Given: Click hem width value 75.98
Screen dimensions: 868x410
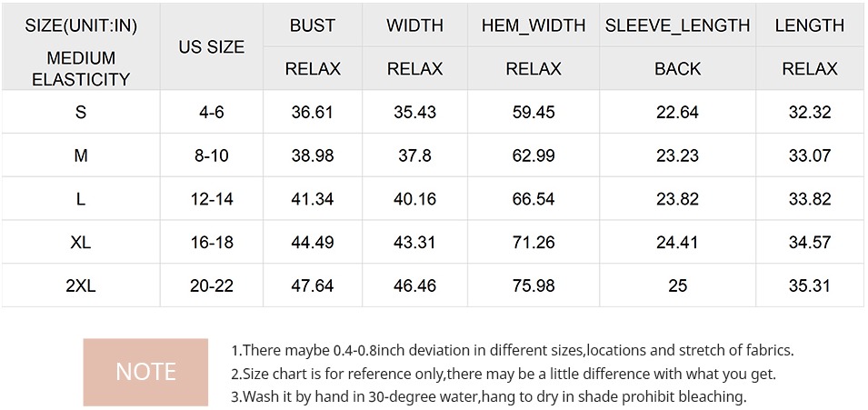Looking at the screenshot, I should tap(534, 285).
